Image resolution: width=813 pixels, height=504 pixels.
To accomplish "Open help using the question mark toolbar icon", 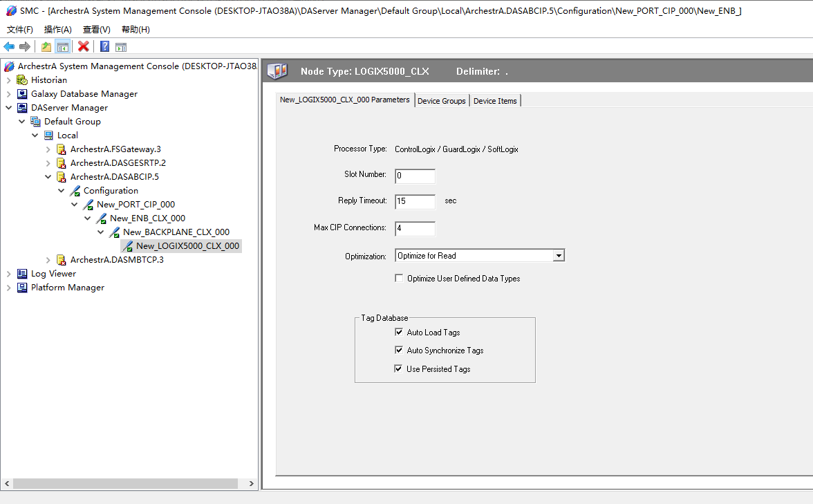I will (104, 46).
